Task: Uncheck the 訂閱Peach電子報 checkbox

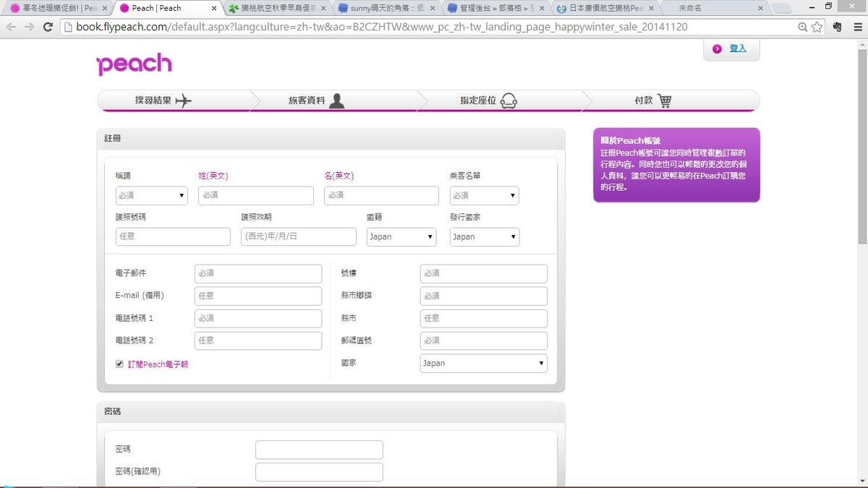Action: tap(119, 364)
